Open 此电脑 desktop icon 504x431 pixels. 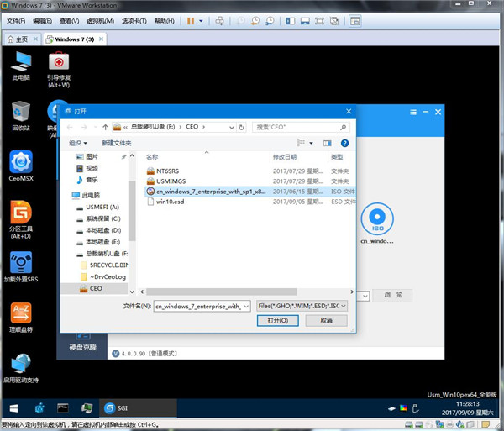pos(21,66)
